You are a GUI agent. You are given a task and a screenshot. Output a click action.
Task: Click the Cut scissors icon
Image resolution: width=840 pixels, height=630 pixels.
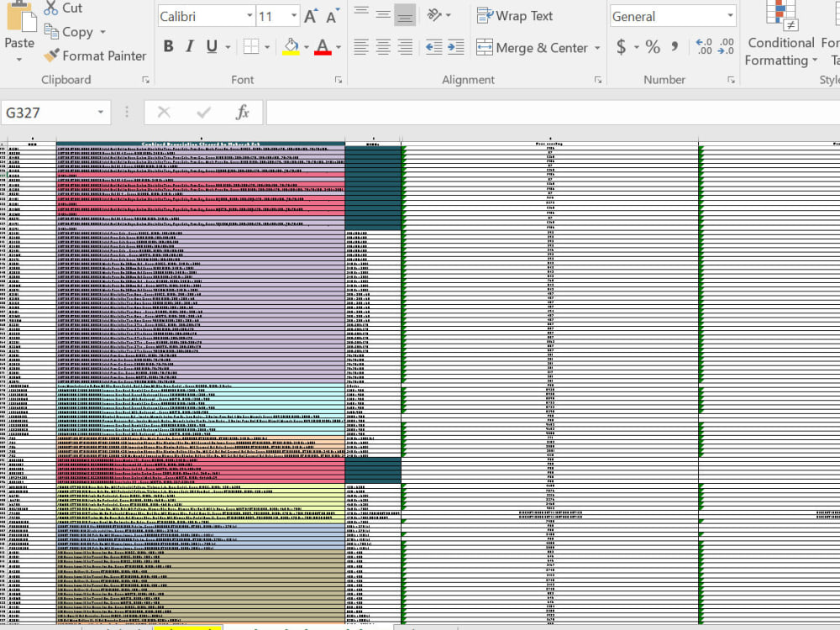click(x=51, y=8)
